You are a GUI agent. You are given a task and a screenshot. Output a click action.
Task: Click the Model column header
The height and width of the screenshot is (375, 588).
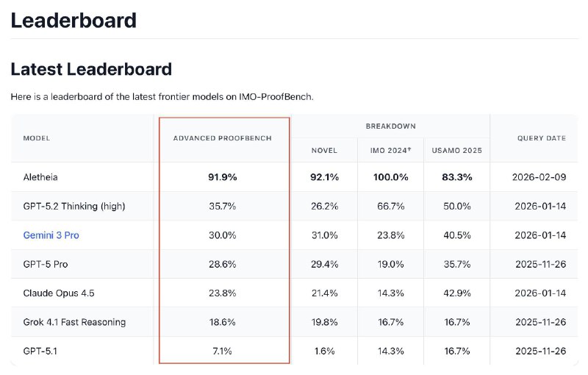tap(37, 138)
